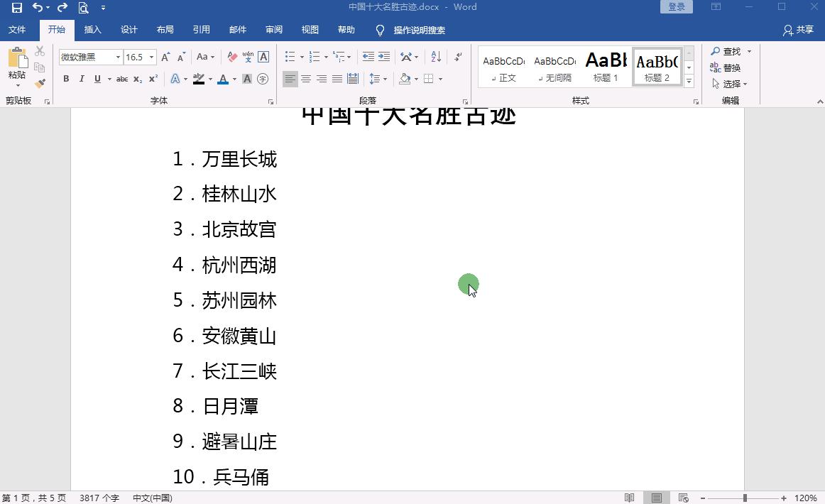Screen dimensions: 825x504
Task: Switch to the 插入 ribbon tab
Action: (x=92, y=30)
